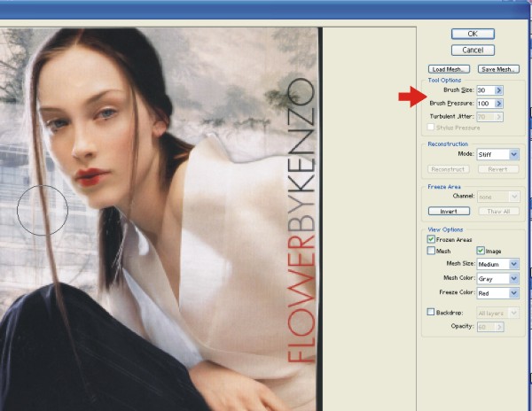Viewport: 532px width, 411px height.
Task: Uncheck the Frozen Areas checkbox
Action: point(431,239)
